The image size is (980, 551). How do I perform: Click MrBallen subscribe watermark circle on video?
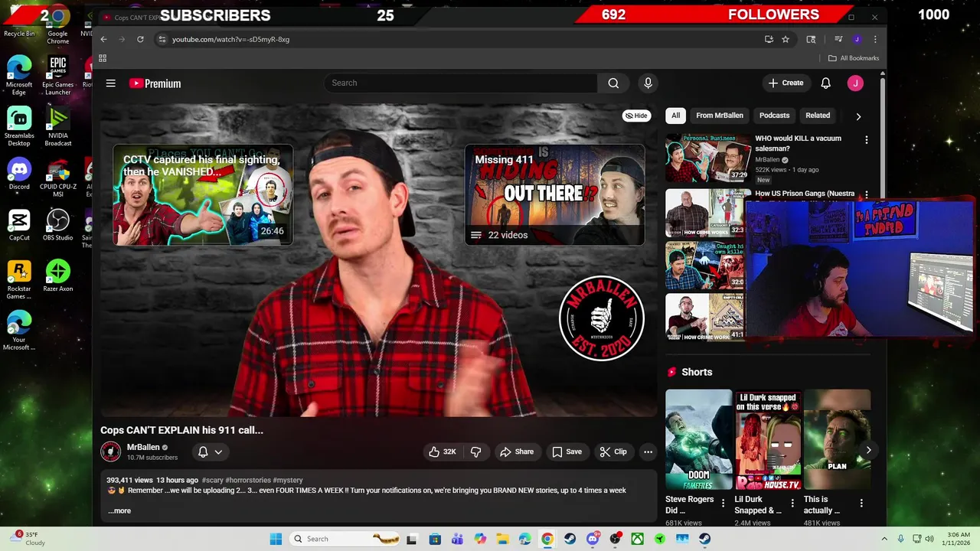tap(602, 318)
